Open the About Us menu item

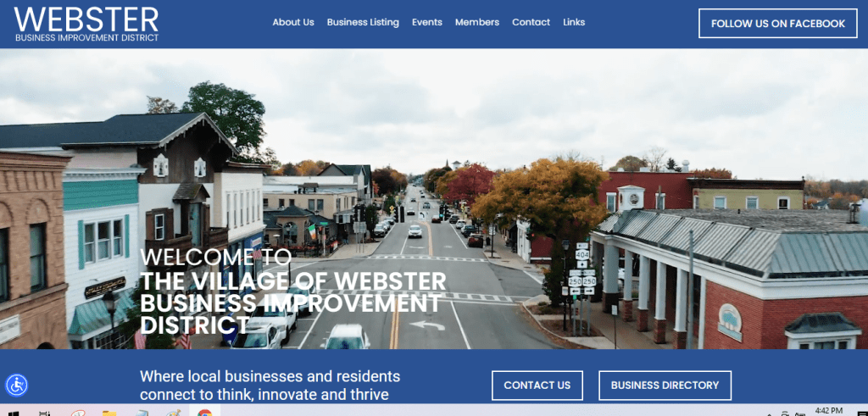pyautogui.click(x=293, y=22)
